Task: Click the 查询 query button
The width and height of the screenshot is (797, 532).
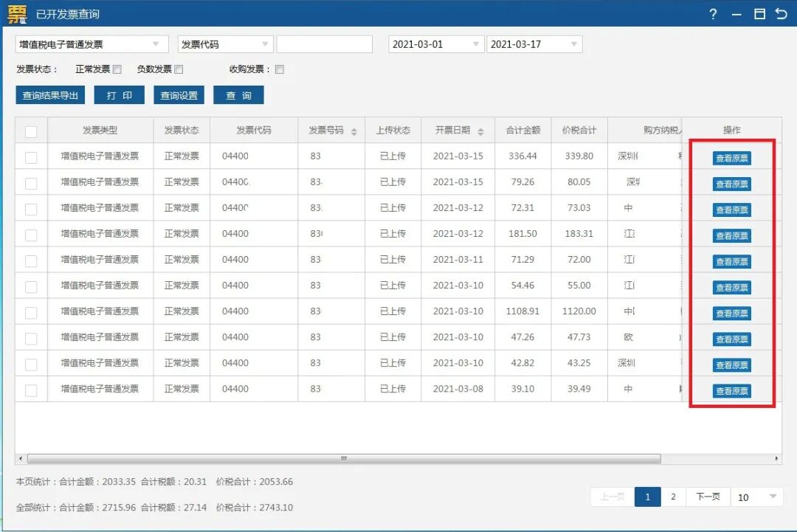Action: (238, 94)
